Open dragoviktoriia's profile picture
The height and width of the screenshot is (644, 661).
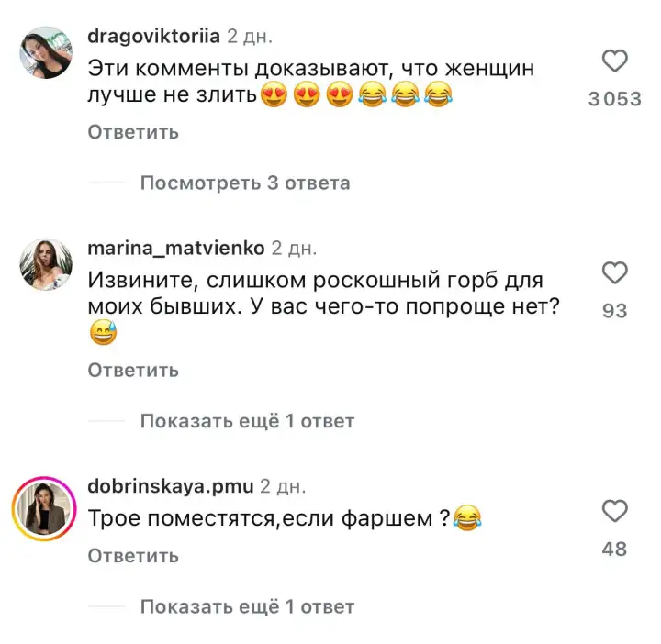pos(46,52)
